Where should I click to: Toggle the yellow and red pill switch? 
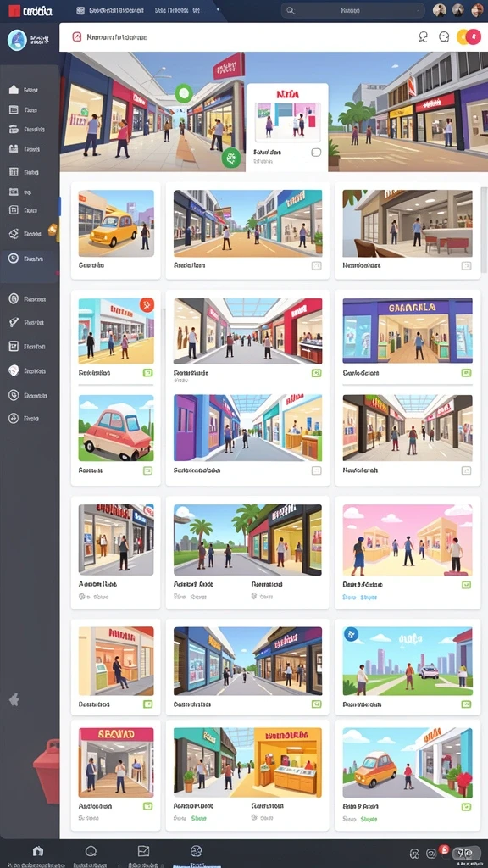(469, 36)
